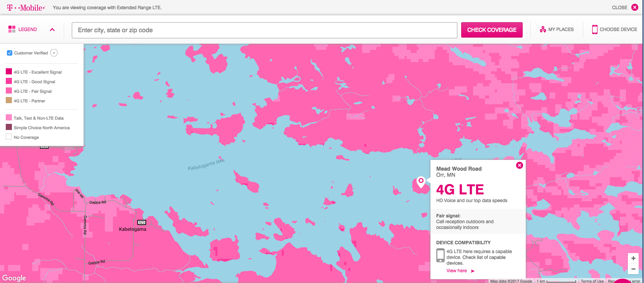
Task: Click the LEGEND label
Action: 28,30
